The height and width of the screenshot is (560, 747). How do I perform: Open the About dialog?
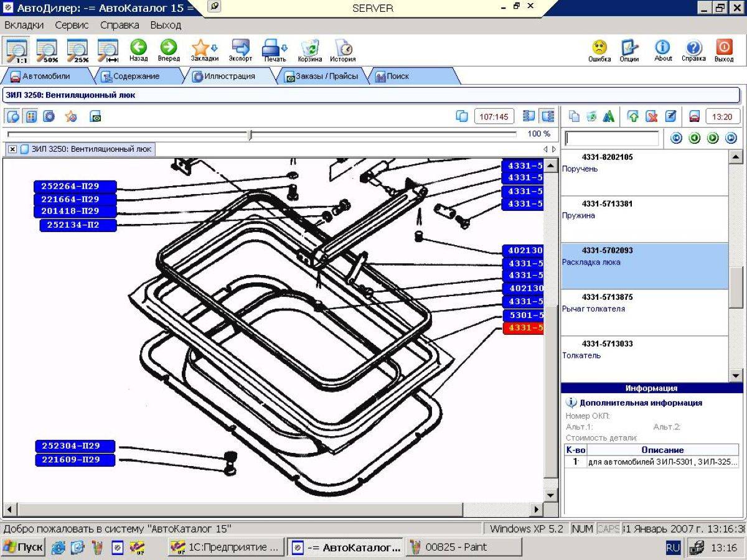tap(663, 50)
